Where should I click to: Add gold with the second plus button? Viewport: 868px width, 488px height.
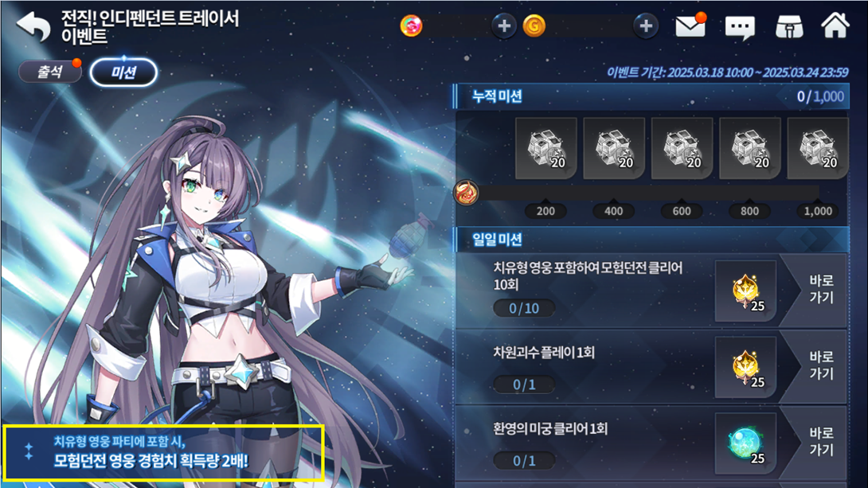pyautogui.click(x=646, y=26)
